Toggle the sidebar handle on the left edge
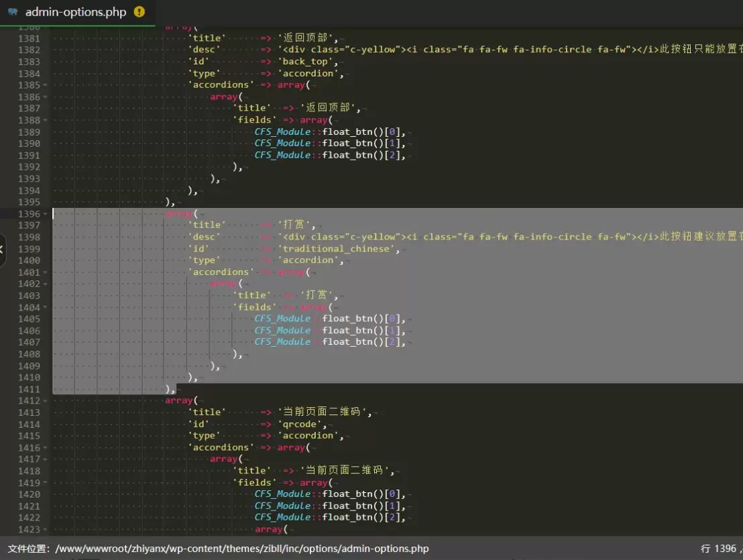The height and width of the screenshot is (560, 743). [3, 249]
